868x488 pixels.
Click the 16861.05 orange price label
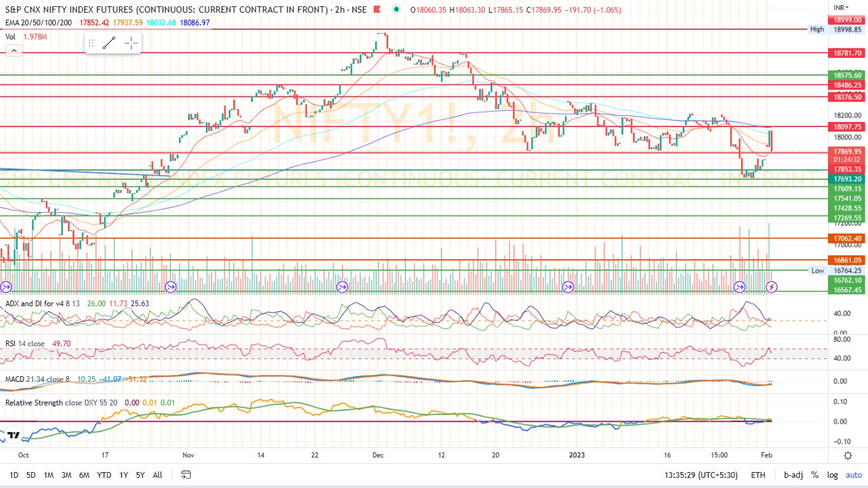tap(848, 260)
